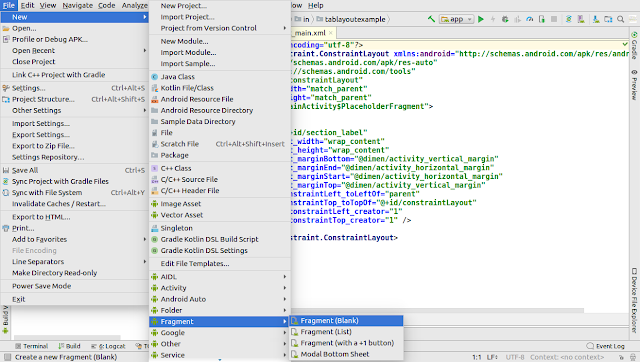Click the Make Project hammer icon

point(431,19)
